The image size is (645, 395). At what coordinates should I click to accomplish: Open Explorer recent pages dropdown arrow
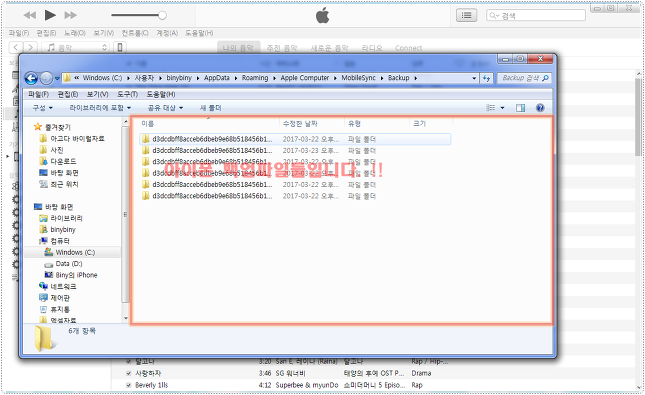(x=57, y=78)
